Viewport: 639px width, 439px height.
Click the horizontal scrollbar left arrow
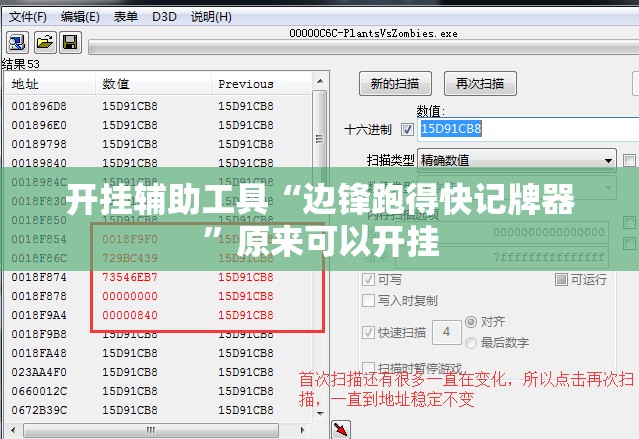pos(13,430)
